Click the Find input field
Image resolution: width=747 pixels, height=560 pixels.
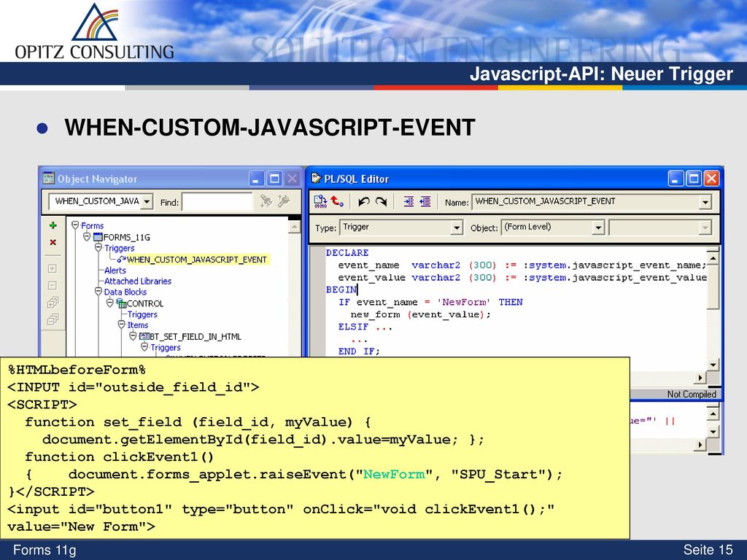[217, 202]
